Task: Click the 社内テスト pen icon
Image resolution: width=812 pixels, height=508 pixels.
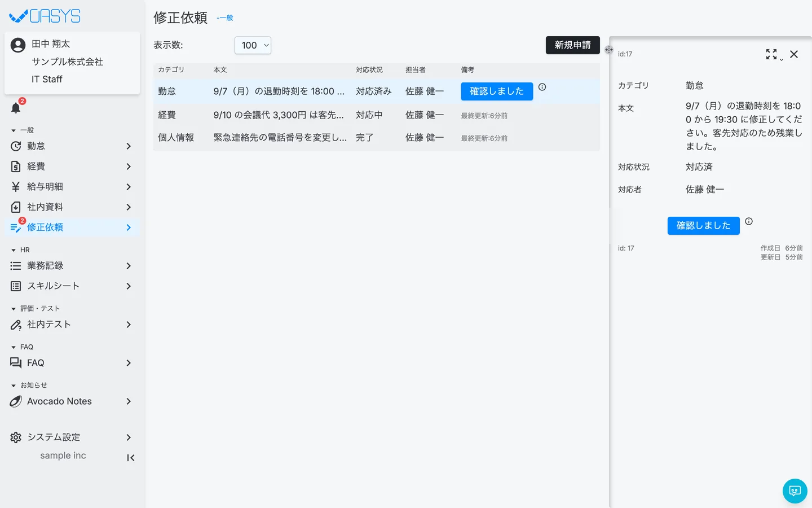Action: coord(16,325)
